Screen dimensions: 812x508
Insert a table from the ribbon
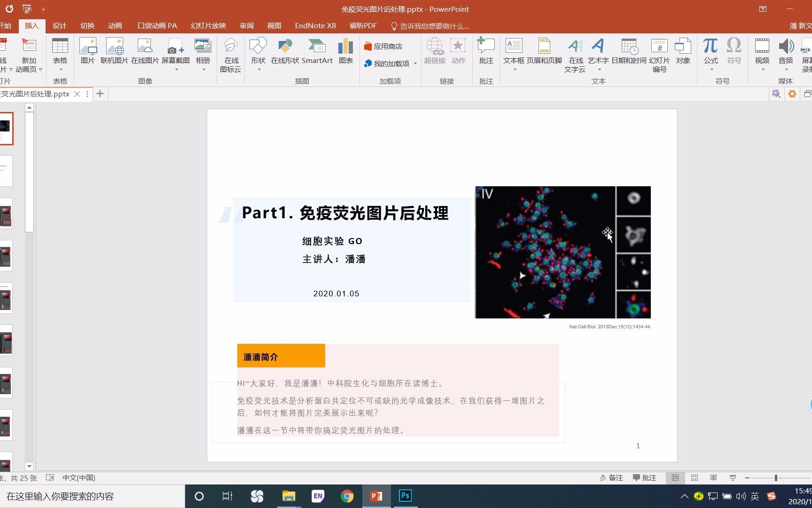[60, 51]
